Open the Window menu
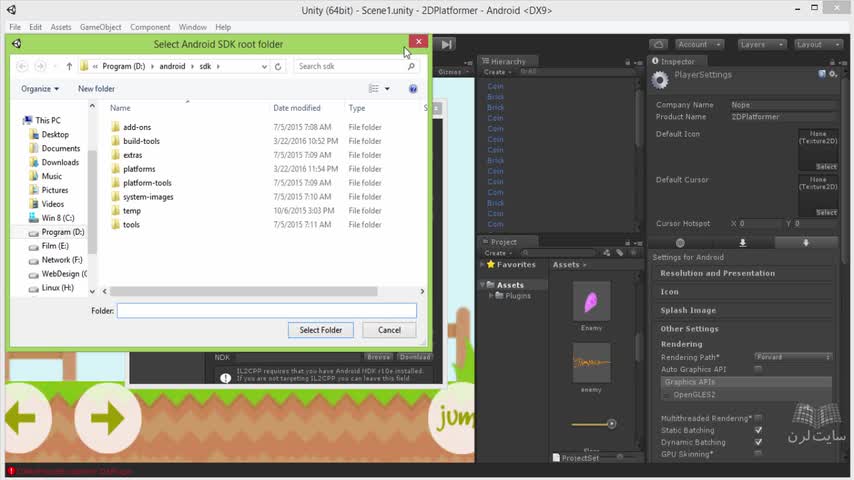Image resolution: width=854 pixels, height=480 pixels. coord(193,27)
